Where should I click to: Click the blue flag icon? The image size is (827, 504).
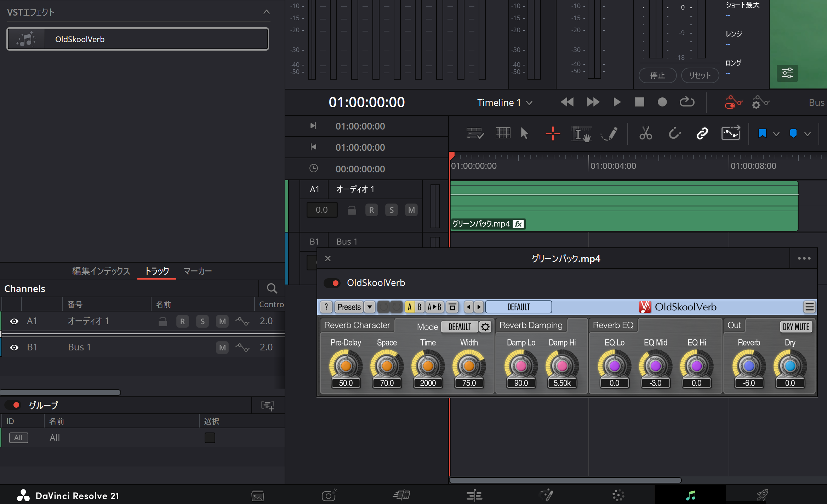(763, 133)
